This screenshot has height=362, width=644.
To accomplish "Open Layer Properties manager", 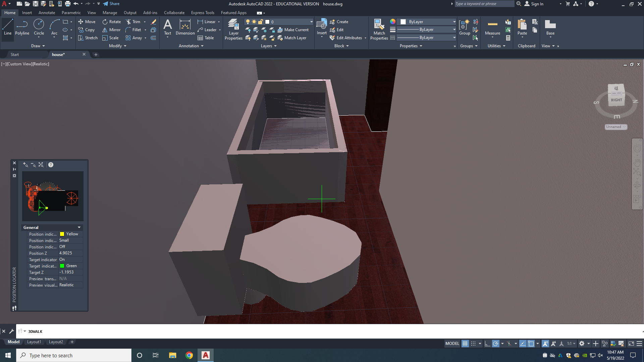I will point(233,29).
